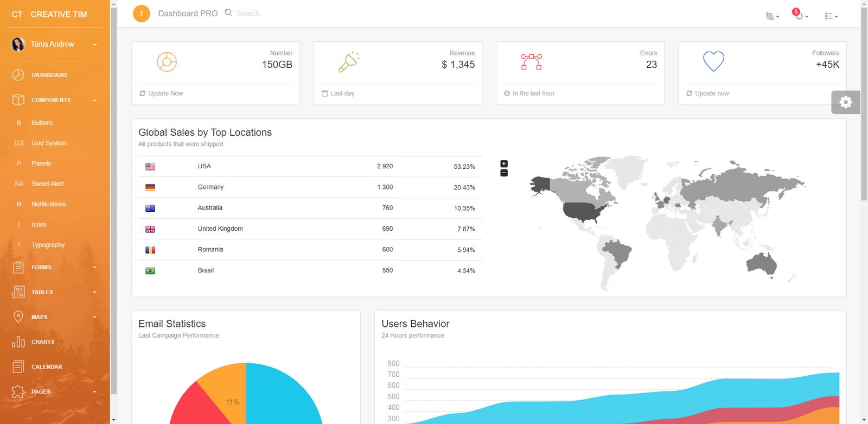Click the Charts bar icon

point(18,342)
